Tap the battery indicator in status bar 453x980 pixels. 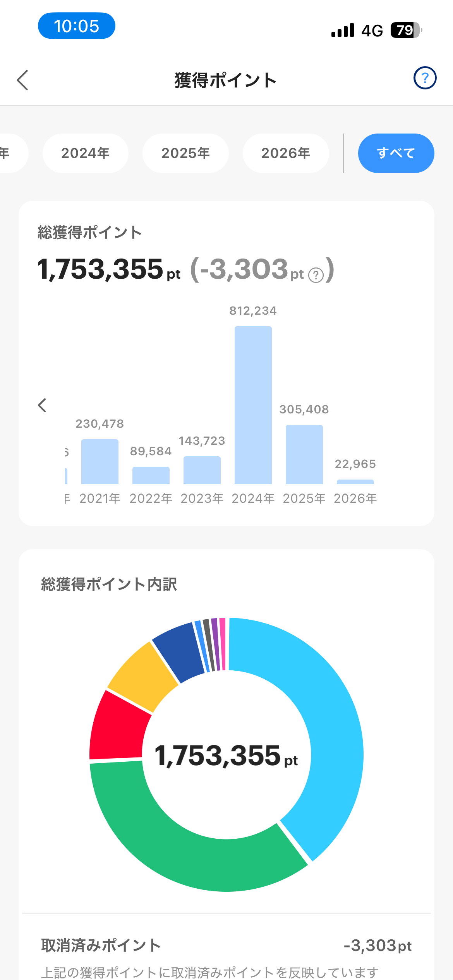405,30
